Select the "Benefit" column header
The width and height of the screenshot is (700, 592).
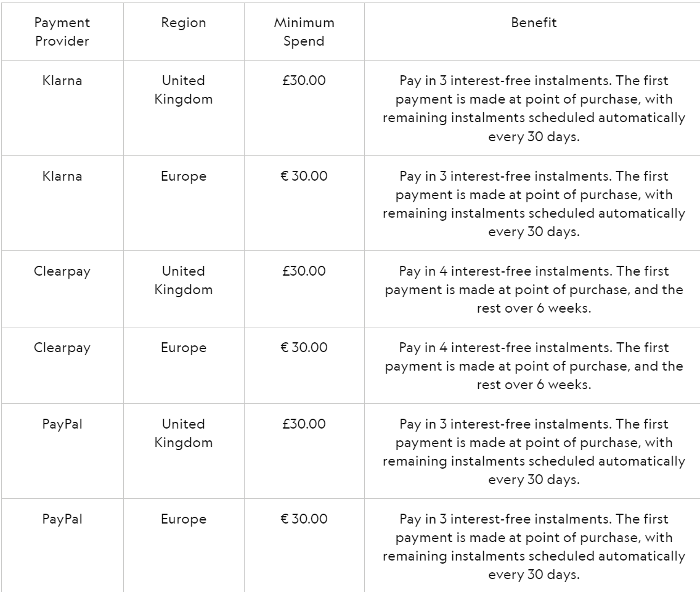tap(534, 23)
